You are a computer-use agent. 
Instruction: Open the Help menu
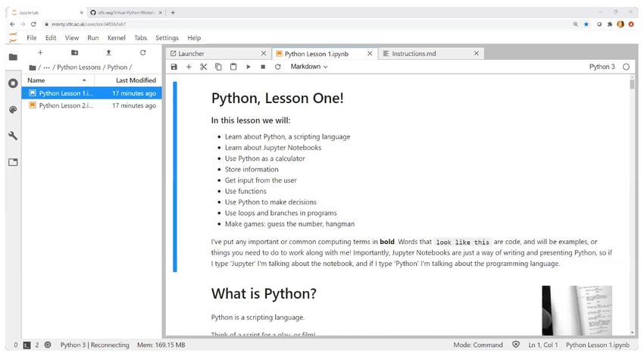coord(194,38)
